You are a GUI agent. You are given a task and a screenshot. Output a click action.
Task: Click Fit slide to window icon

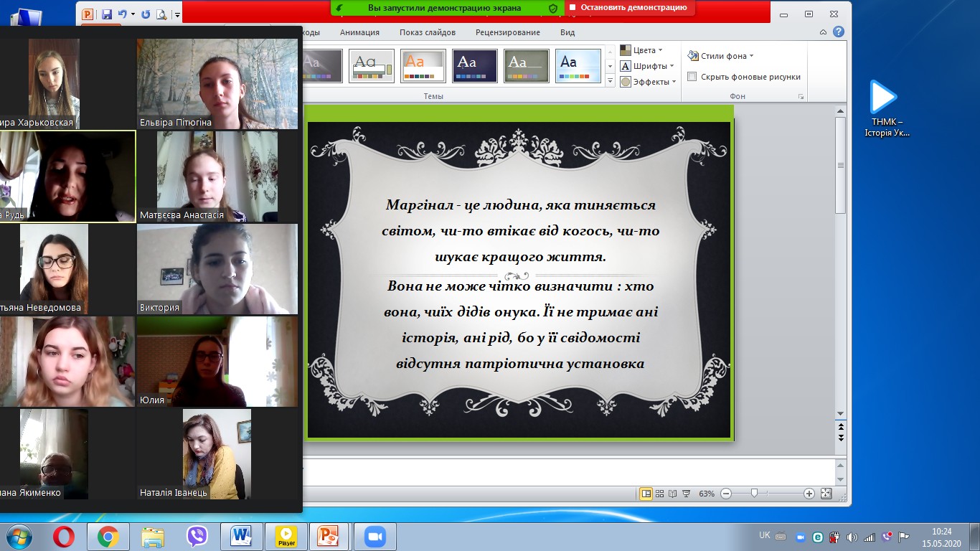click(826, 494)
